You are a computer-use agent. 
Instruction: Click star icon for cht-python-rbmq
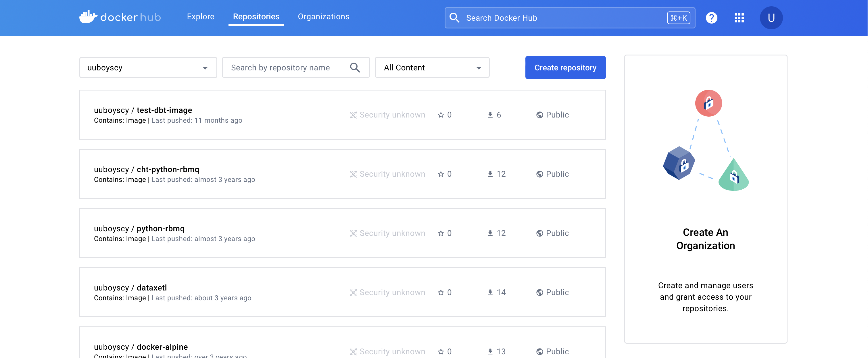point(441,174)
